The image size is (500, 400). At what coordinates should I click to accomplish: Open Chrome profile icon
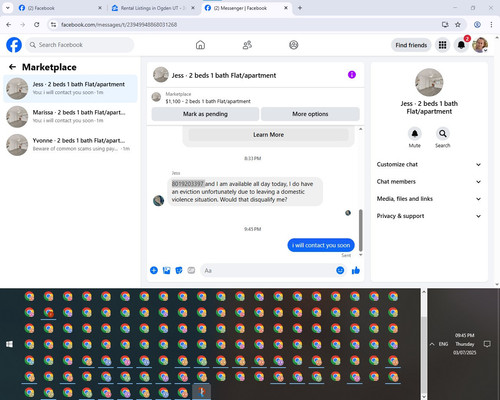pyautogui.click(x=477, y=25)
